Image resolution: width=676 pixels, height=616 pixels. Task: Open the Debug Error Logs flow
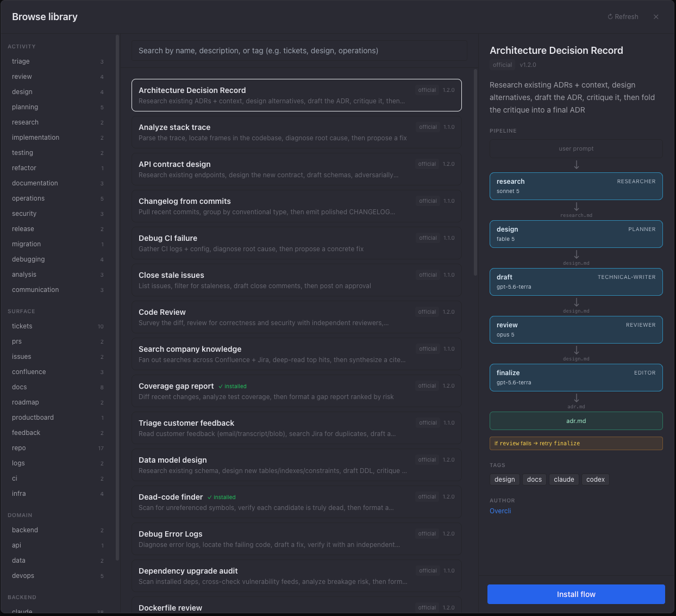coord(297,539)
